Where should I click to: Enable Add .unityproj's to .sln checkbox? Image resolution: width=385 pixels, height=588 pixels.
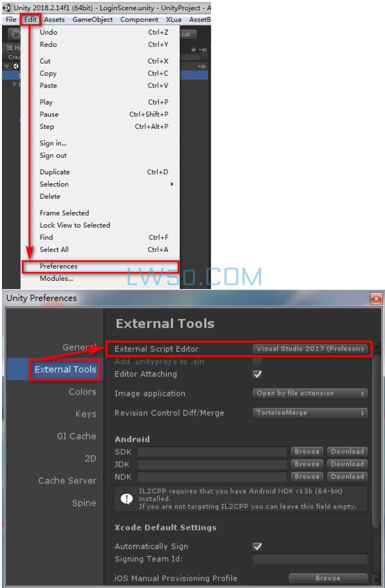(257, 362)
